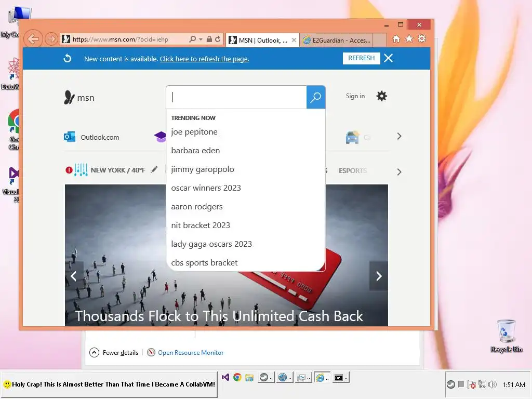
Task: Select 'nit bracket 2023' trending suggestion
Action: pos(201,225)
